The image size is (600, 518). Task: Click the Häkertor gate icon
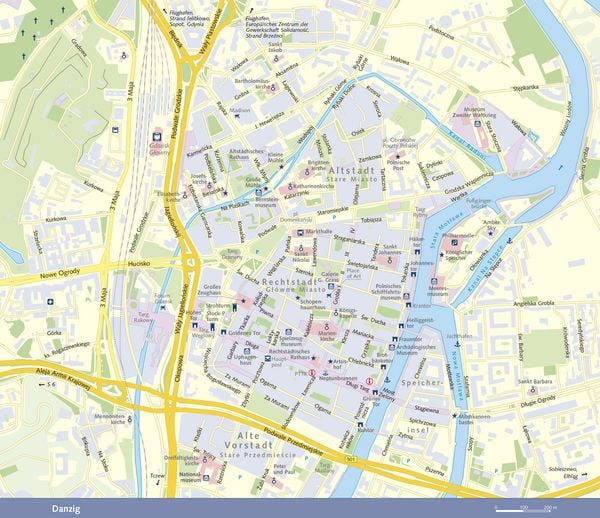417,252
